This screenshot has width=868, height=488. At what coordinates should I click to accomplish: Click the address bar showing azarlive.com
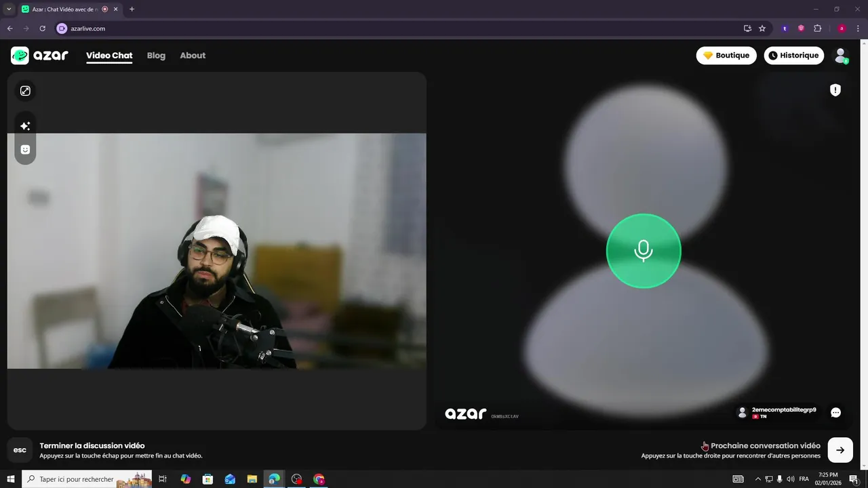400,28
